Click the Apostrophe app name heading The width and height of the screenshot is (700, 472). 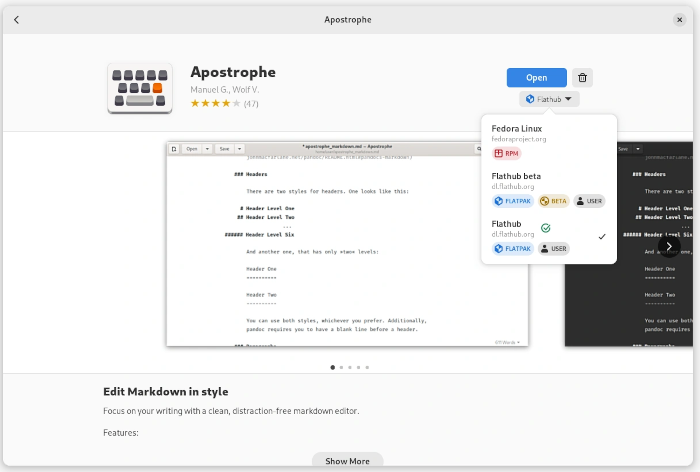[x=233, y=72]
